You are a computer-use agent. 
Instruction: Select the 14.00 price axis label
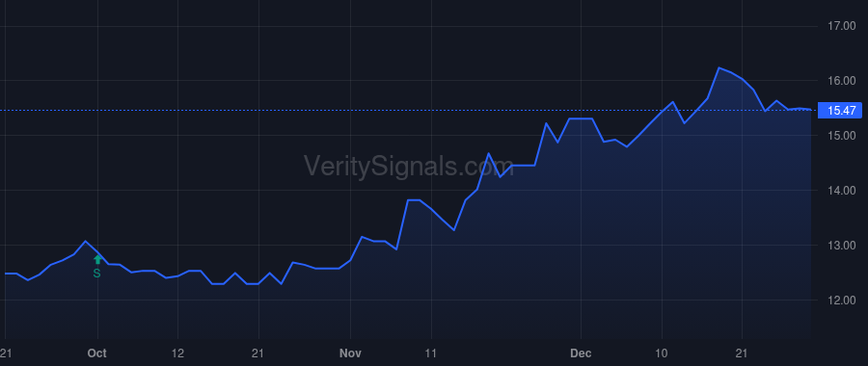841,190
